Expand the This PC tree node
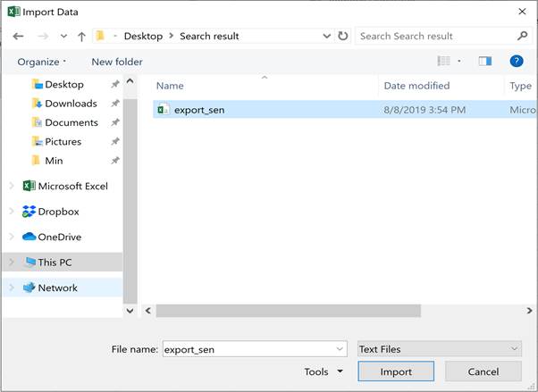This screenshot has width=538, height=392. click(12, 263)
